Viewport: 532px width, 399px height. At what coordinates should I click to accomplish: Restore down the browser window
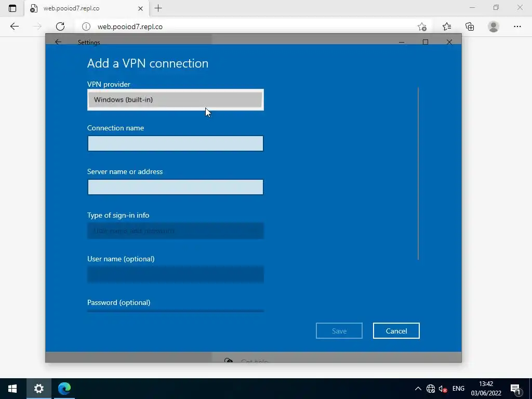(x=496, y=7)
